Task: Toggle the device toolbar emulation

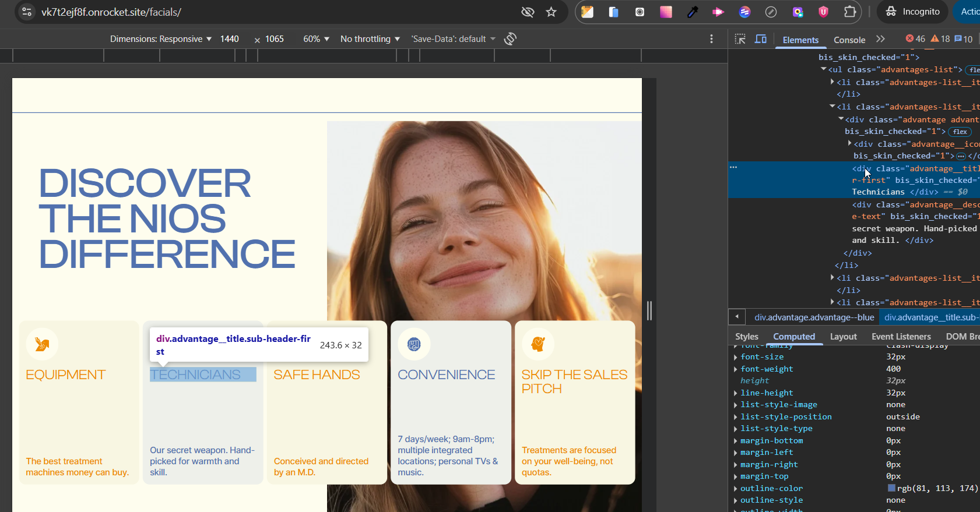Action: 761,39
